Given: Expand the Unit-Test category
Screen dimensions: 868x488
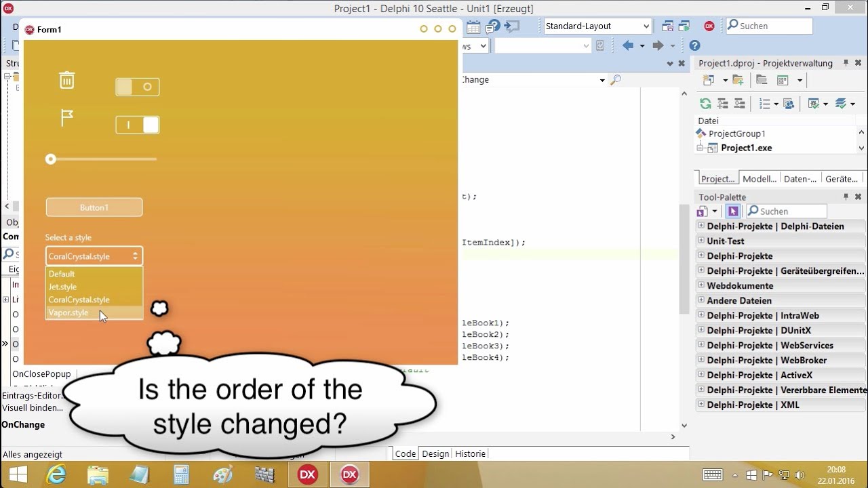Looking at the screenshot, I should pos(701,241).
